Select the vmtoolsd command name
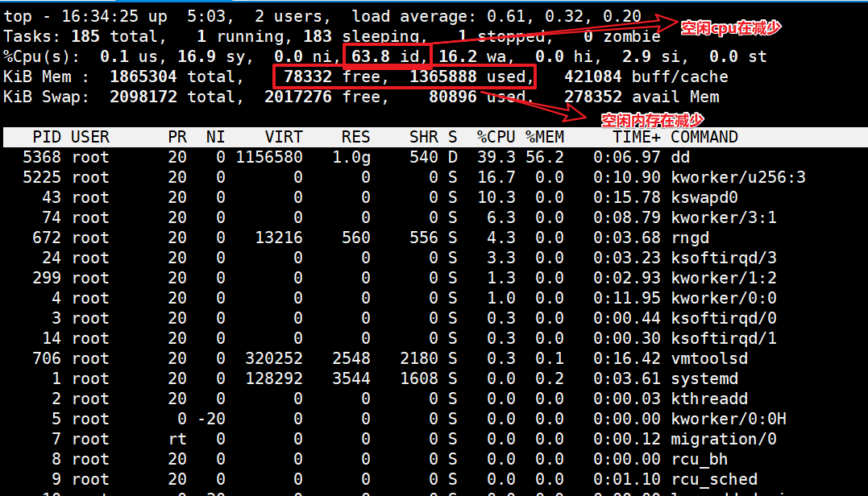 point(709,359)
